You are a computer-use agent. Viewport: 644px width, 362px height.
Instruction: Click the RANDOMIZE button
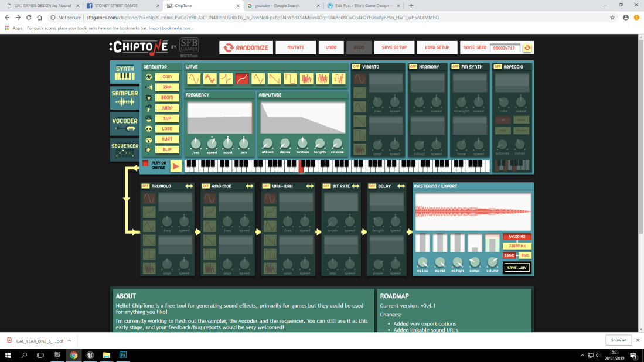pyautogui.click(x=246, y=47)
